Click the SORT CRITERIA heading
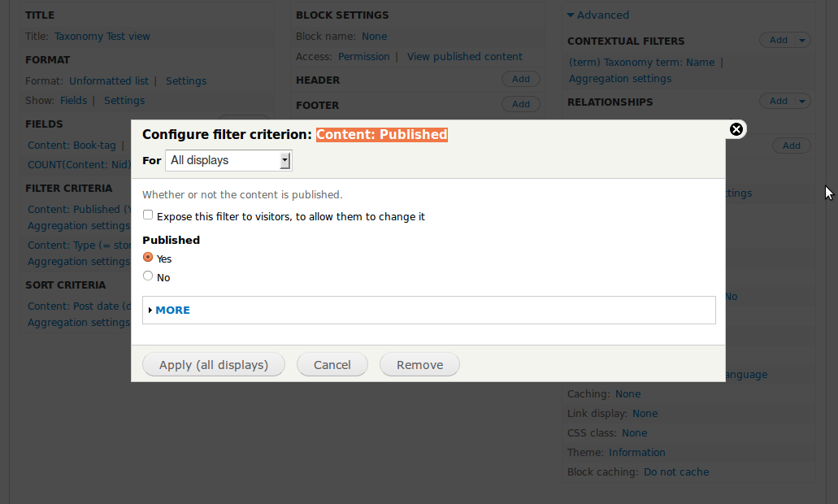 pyautogui.click(x=66, y=285)
